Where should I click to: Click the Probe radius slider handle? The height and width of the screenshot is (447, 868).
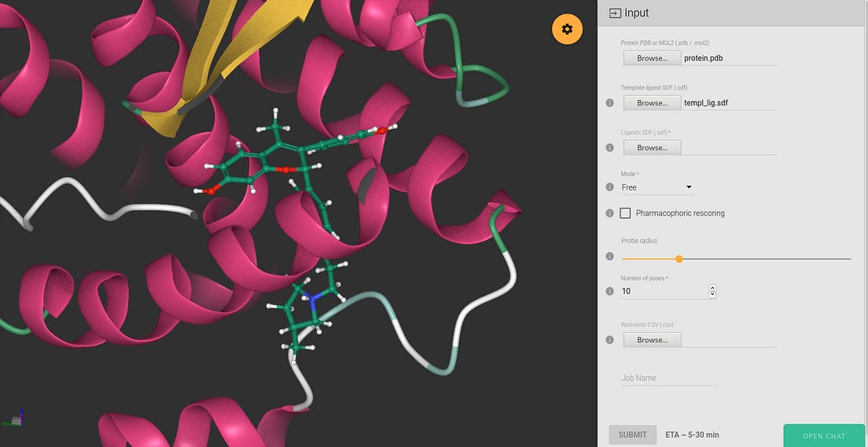(x=679, y=259)
